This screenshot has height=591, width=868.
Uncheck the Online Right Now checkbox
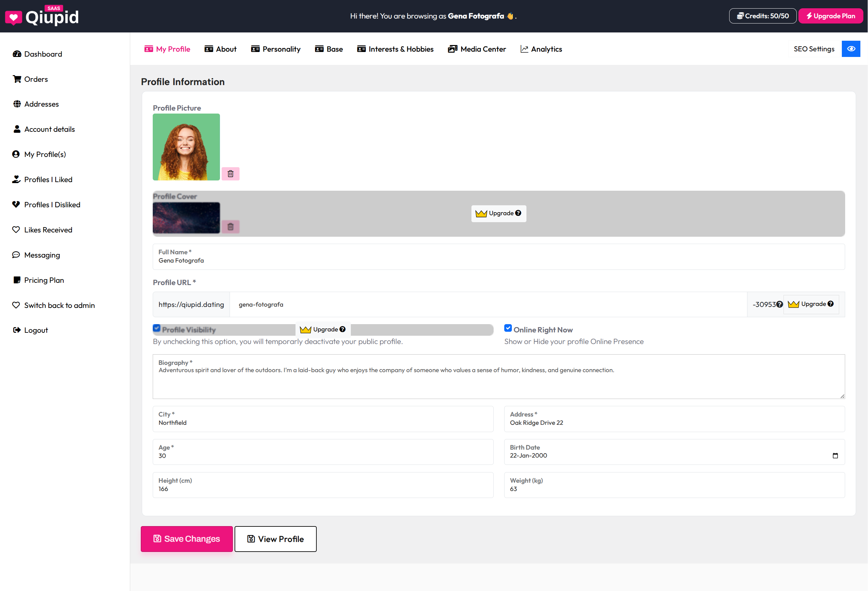(x=508, y=328)
